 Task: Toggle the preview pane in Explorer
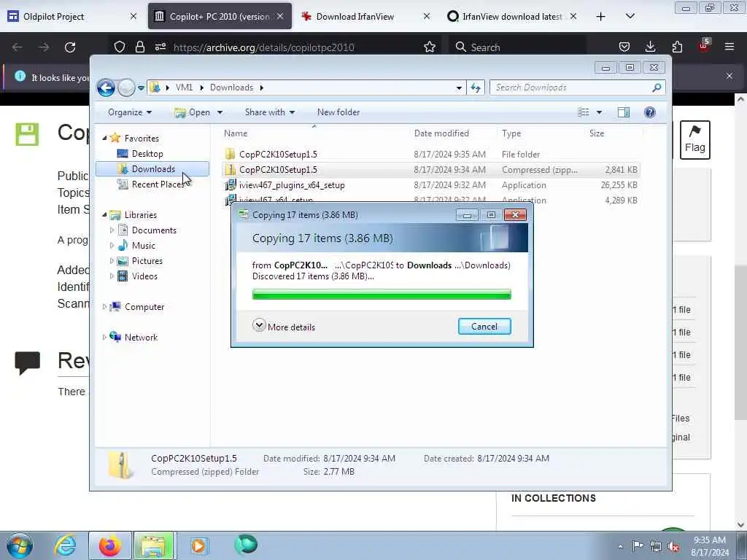pyautogui.click(x=624, y=112)
